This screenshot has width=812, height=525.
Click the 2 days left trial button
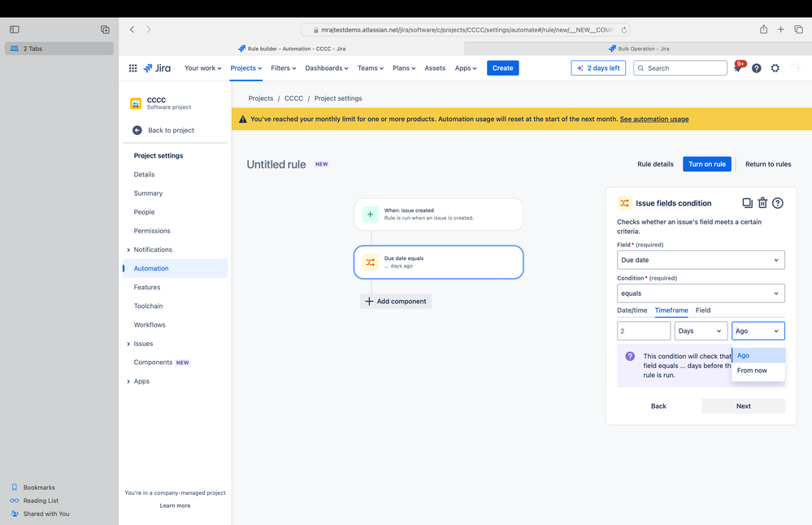tap(598, 67)
